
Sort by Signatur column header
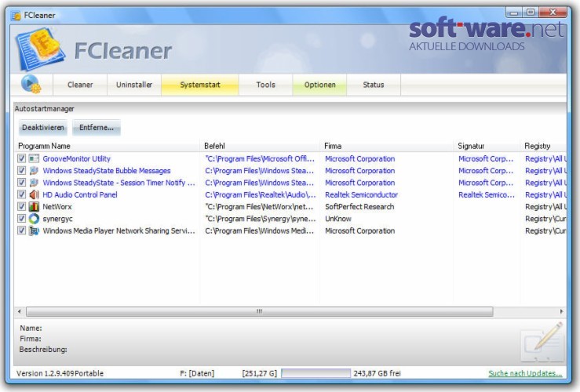(x=487, y=146)
